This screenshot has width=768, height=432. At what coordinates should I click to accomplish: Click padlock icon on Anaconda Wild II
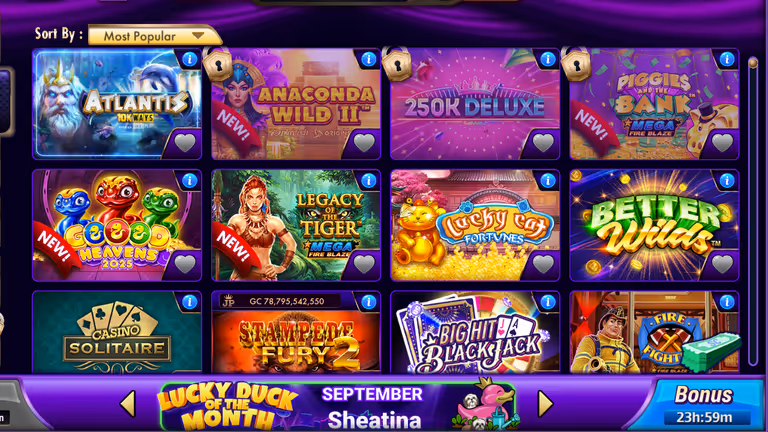(x=217, y=64)
